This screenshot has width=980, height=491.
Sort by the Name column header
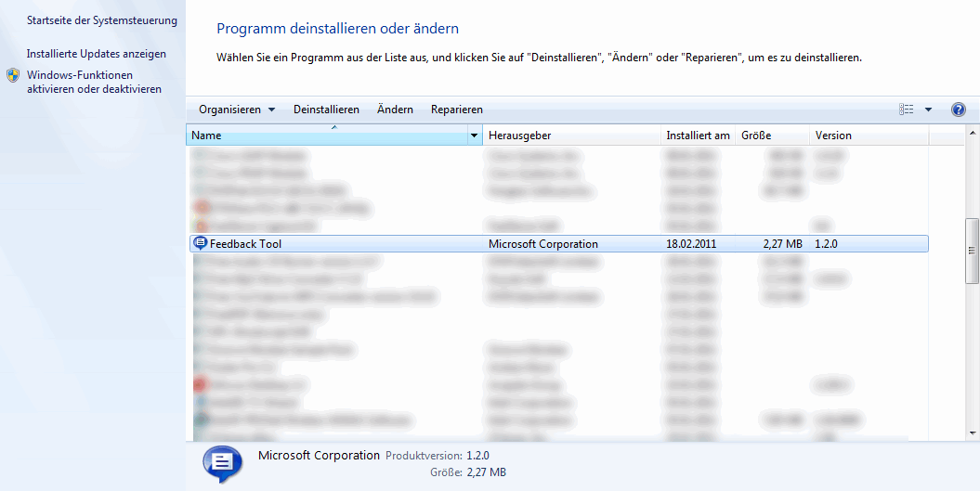pos(327,135)
